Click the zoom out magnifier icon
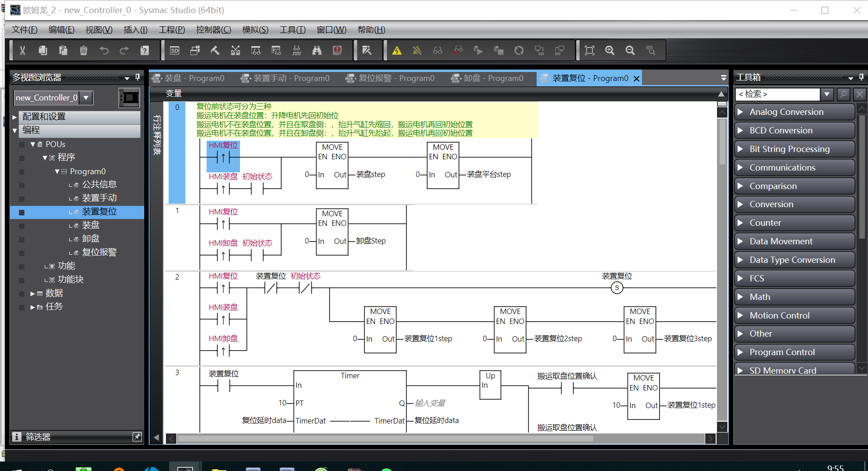 (x=630, y=50)
